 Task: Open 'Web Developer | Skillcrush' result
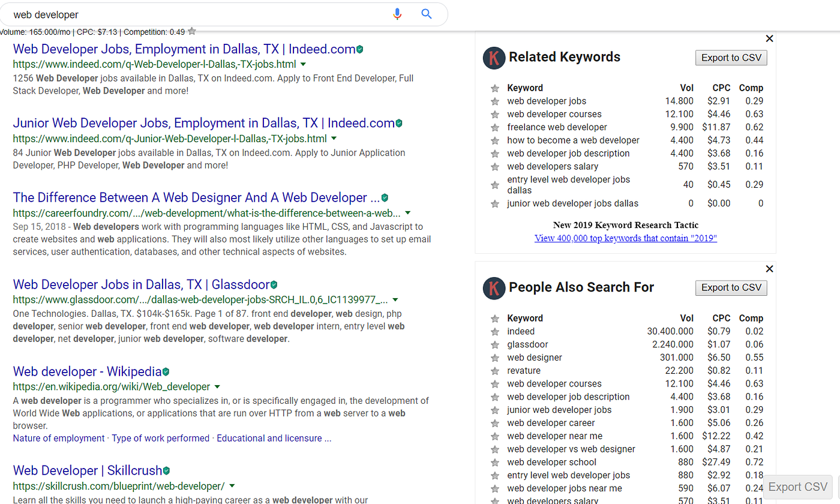click(88, 470)
